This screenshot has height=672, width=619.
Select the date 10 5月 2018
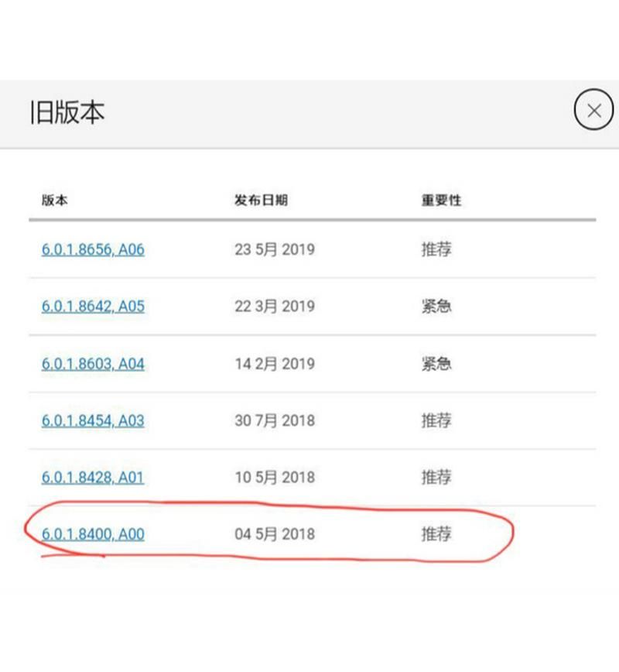pyautogui.click(x=275, y=478)
